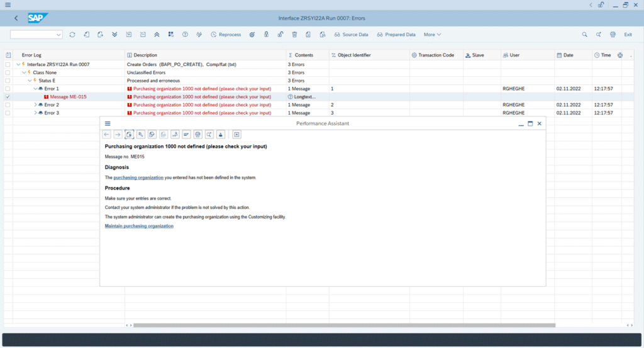
Task: Open the Performance Assistant hamburger menu
Action: [108, 123]
